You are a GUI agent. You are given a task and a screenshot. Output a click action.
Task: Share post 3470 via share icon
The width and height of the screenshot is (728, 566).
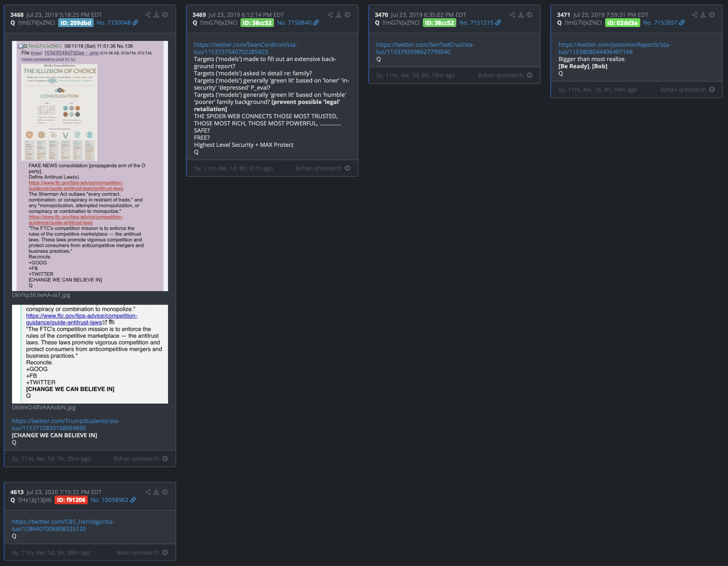[x=512, y=15]
